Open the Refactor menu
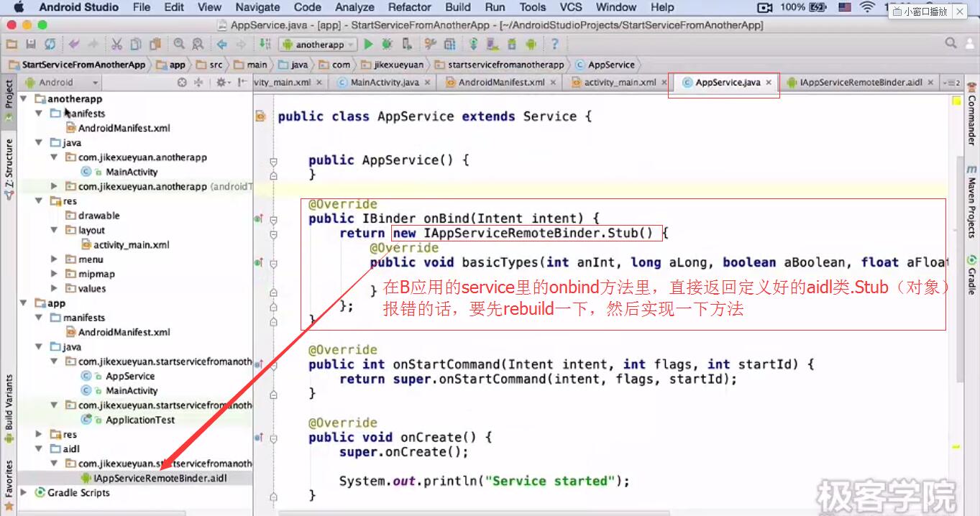Viewport: 980px width, 516px height. click(409, 7)
